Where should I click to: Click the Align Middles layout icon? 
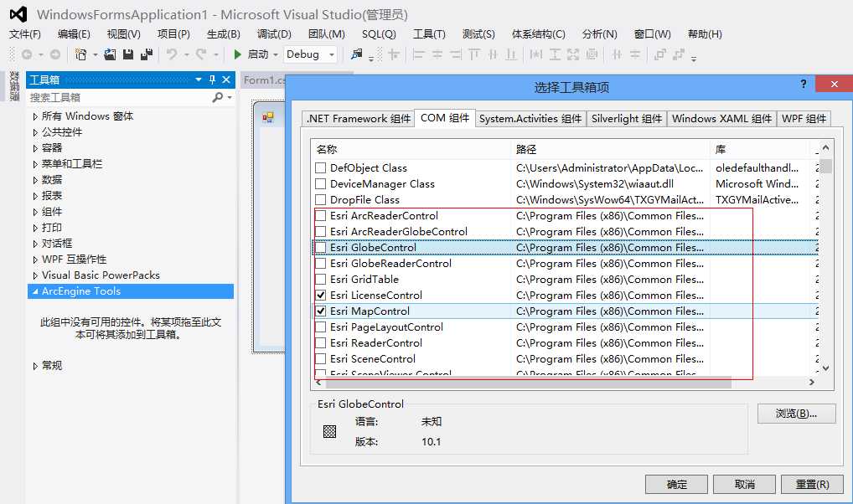tap(493, 54)
